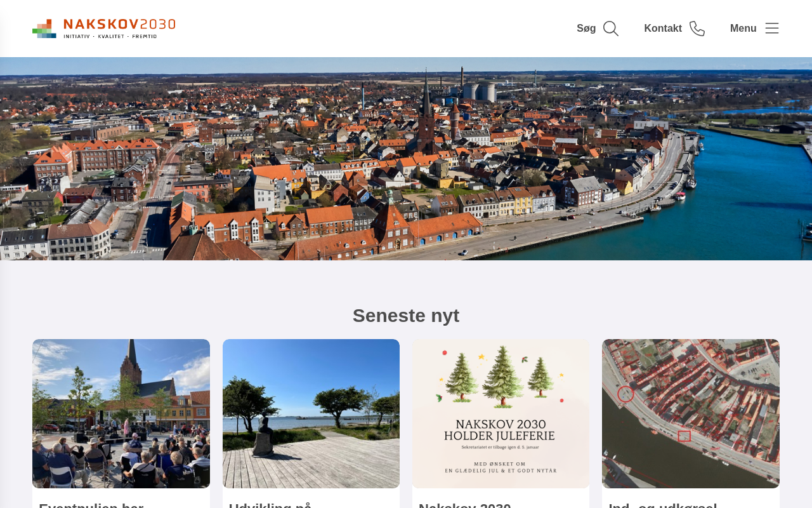
Task: Open the Menu label in header
Action: (x=743, y=29)
